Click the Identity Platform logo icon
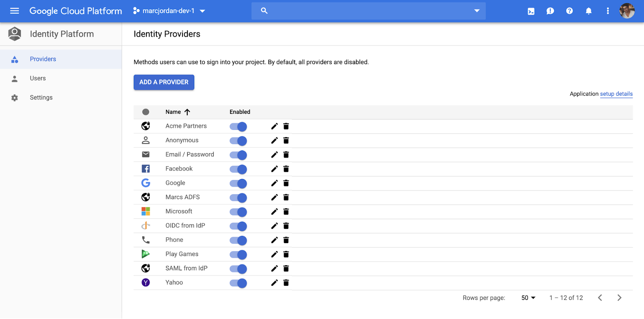Viewport: 644px width, 319px height. 14,34
